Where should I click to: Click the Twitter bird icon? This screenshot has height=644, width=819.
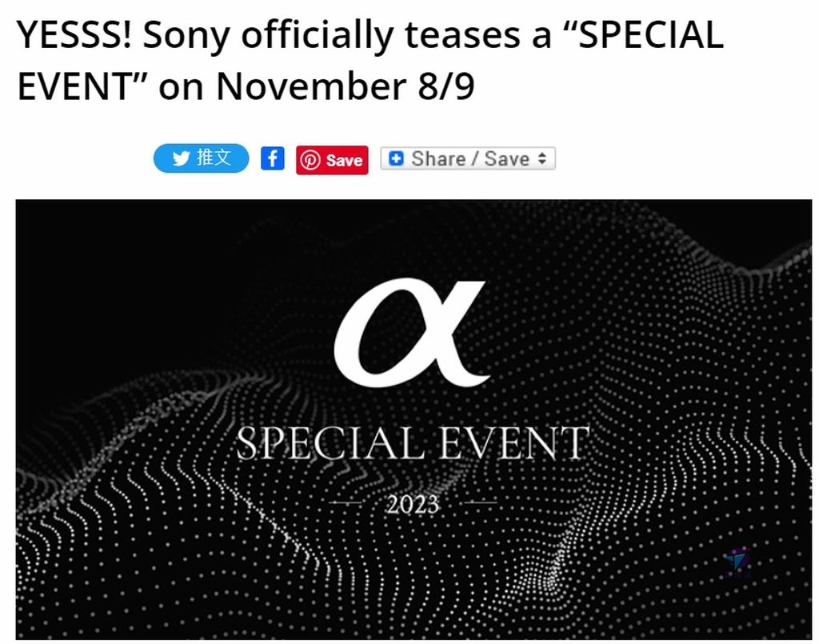tap(181, 158)
